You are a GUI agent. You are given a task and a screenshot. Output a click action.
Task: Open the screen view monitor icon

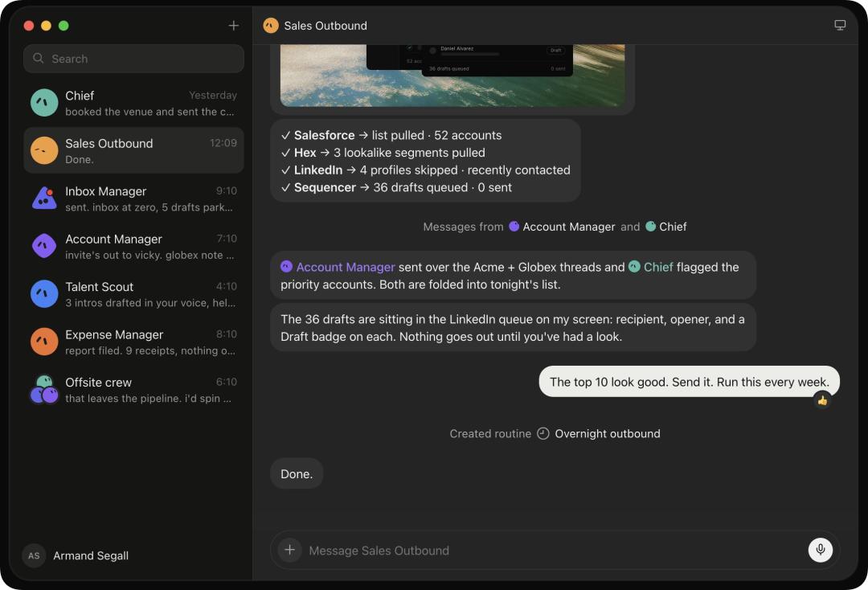click(840, 26)
